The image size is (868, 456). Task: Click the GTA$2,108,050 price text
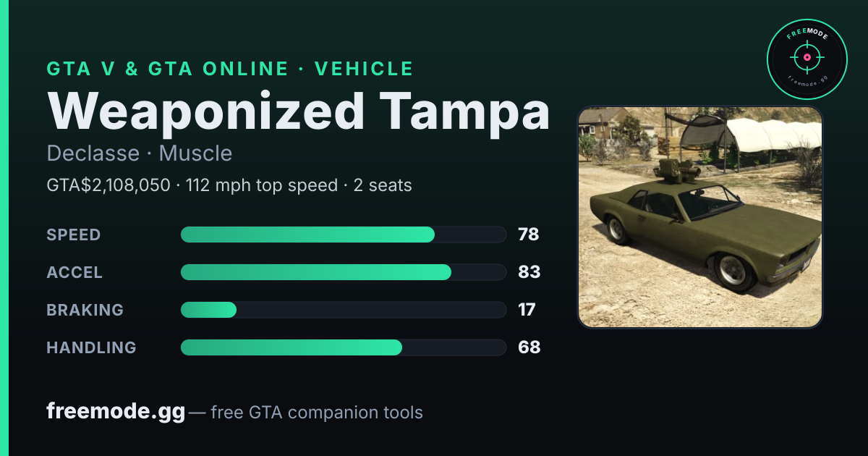click(x=109, y=185)
